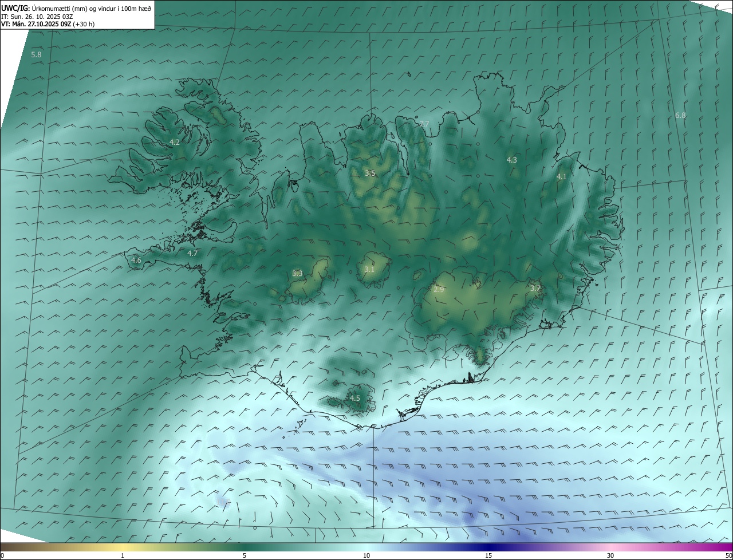Viewport: 733px width, 560px height.
Task: Click the 7.7 value label on north coast
Action: click(x=424, y=124)
